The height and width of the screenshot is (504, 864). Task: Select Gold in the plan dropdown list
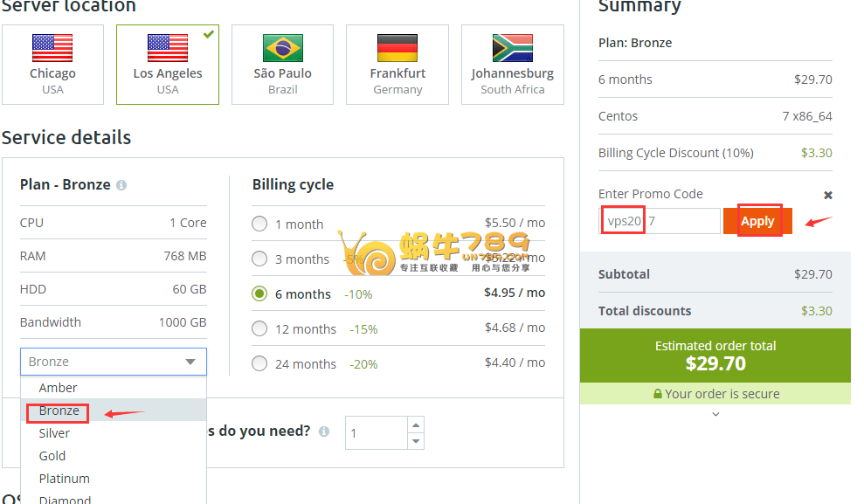click(x=52, y=456)
